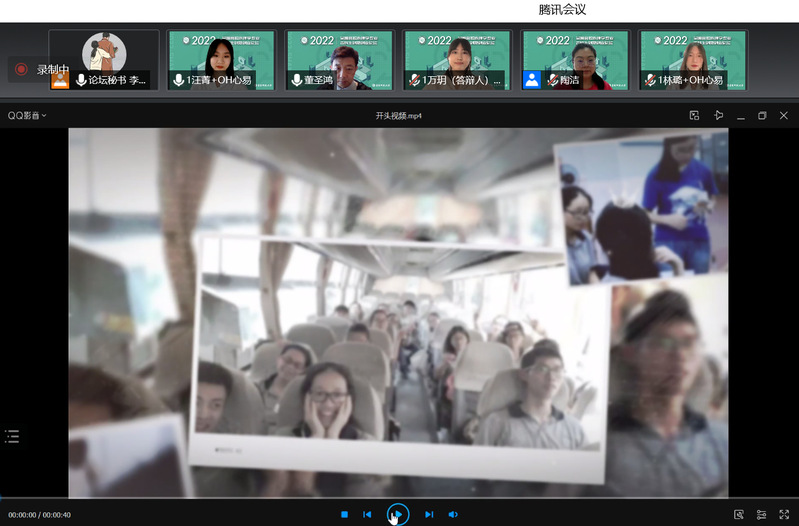The width and height of the screenshot is (799, 526).
Task: Pin the player window on top
Action: [x=718, y=116]
